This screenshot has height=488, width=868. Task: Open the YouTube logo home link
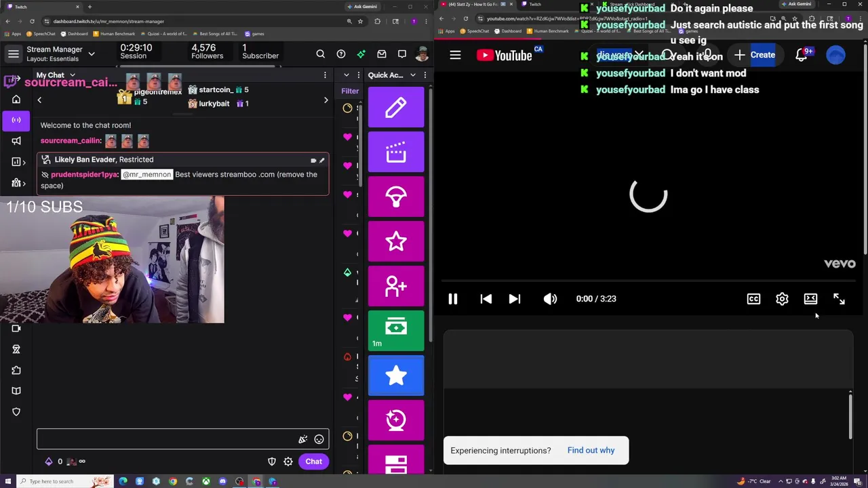(x=504, y=55)
